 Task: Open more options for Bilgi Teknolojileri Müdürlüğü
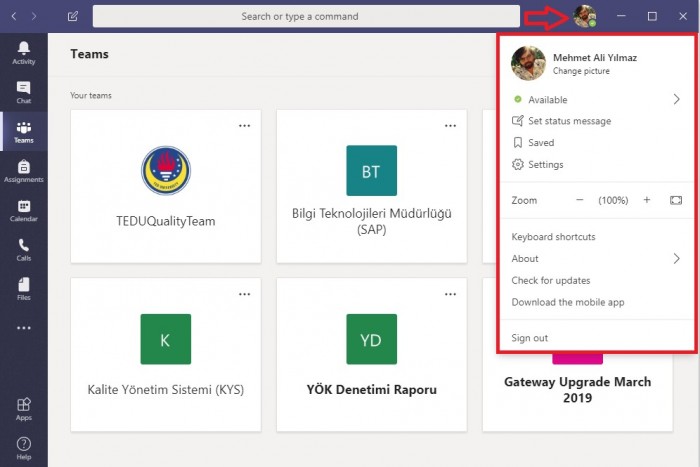point(450,125)
